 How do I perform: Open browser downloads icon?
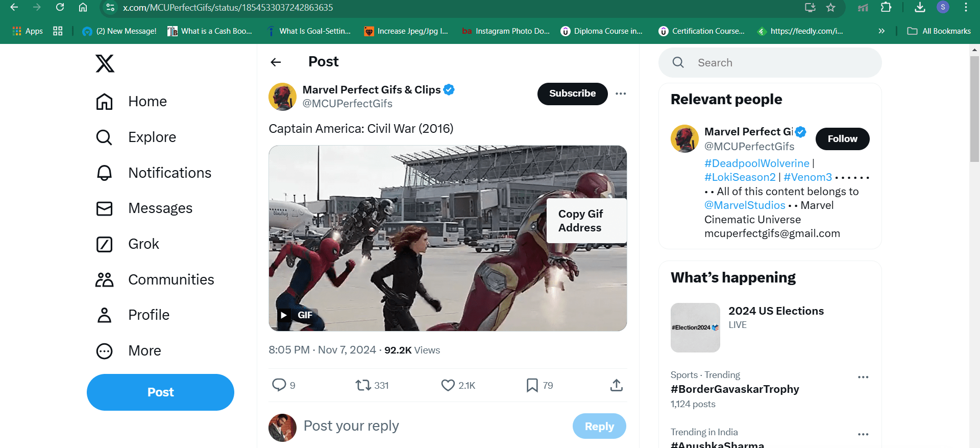tap(920, 7)
